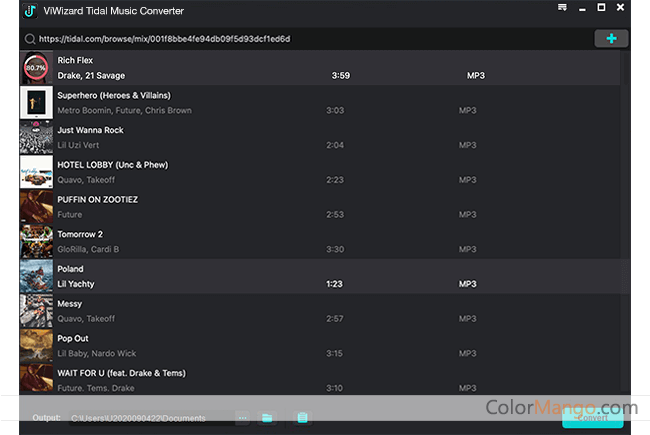Click MP3 format for Tomorrow 2
650x435 pixels.
coord(468,249)
